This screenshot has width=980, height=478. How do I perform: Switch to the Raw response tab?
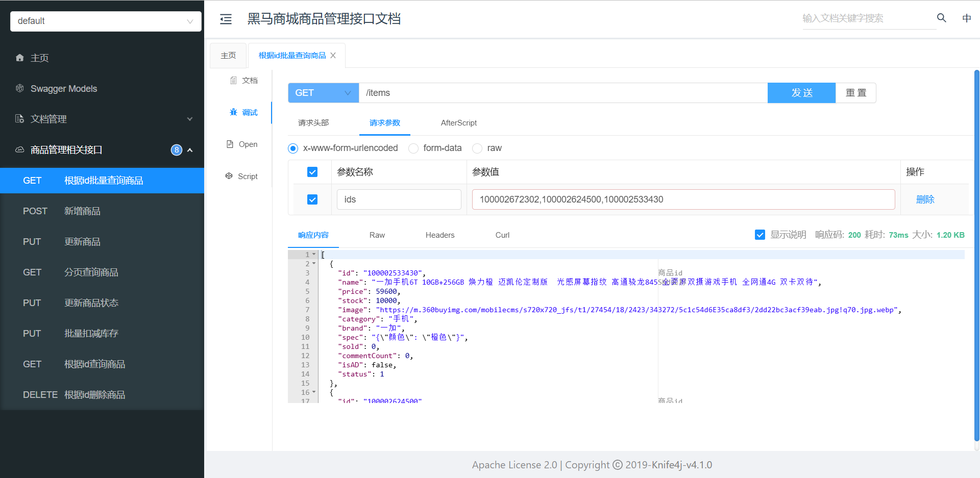[377, 235]
